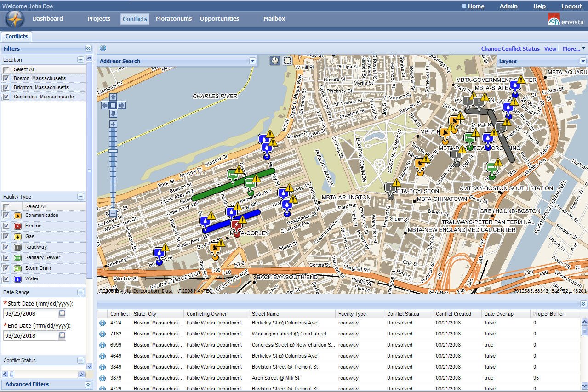The width and height of the screenshot is (588, 392).
Task: Open Mailbox in the navigation bar
Action: pos(274,19)
